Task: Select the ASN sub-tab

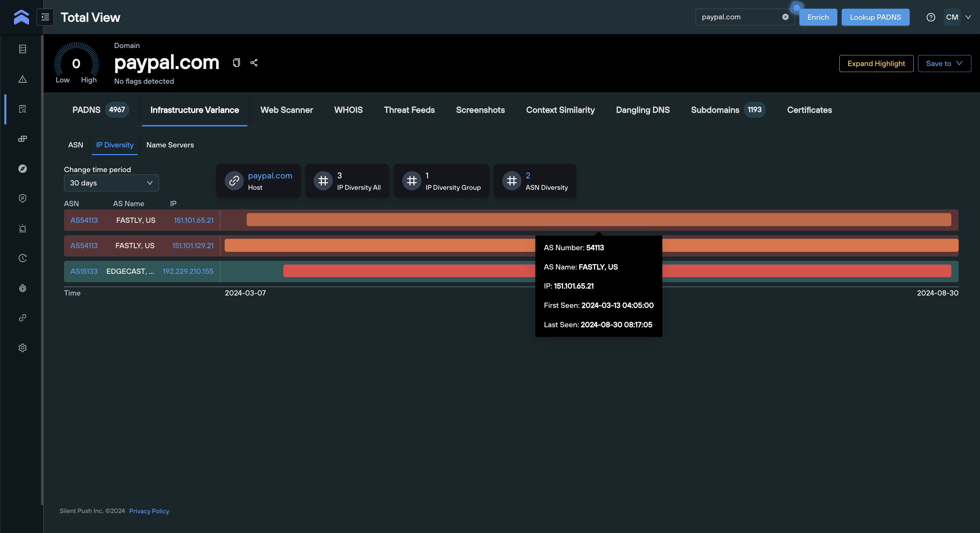Action: click(75, 145)
